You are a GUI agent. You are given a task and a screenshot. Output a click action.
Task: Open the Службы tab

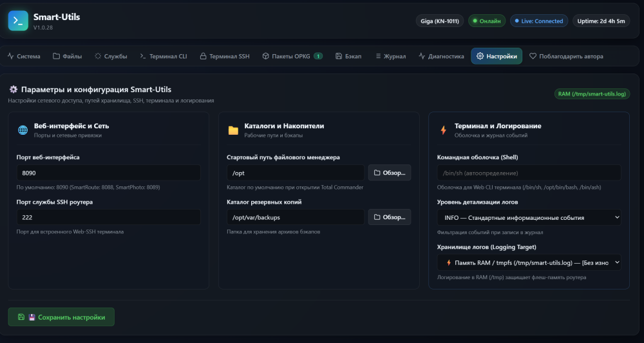[111, 56]
